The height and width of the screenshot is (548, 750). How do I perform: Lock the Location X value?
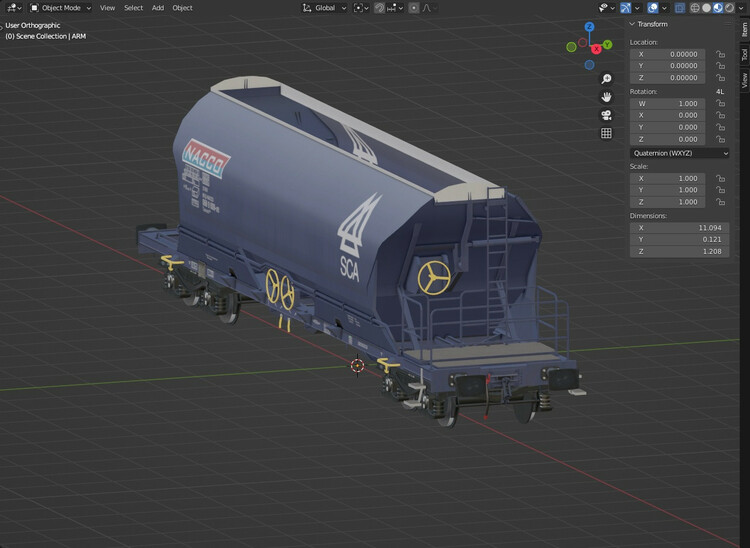(720, 54)
